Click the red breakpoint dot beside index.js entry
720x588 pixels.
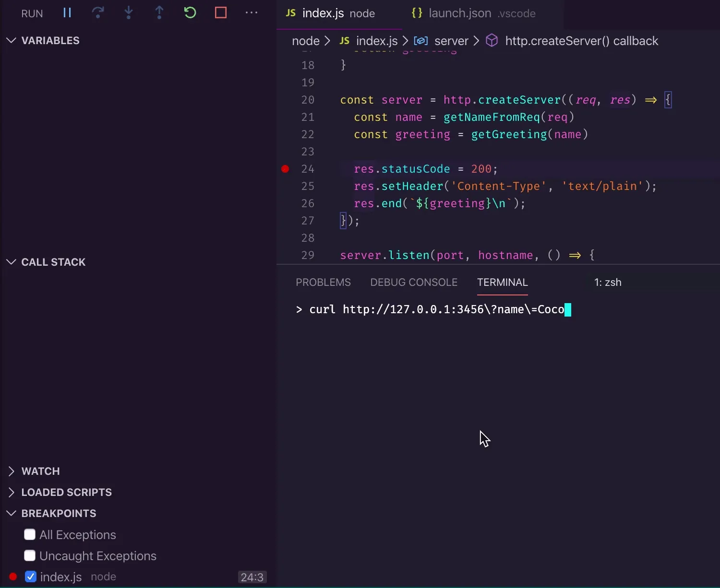coord(13,576)
